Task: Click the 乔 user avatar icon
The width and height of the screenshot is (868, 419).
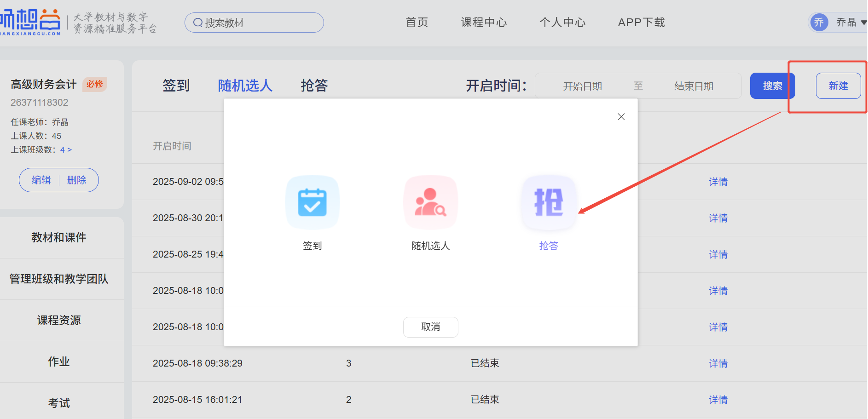Action: tap(819, 23)
